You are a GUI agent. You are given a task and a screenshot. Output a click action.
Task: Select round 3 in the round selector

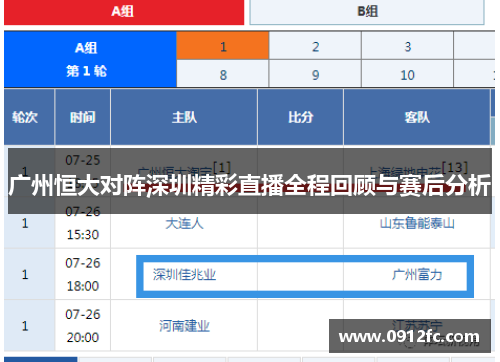point(407,46)
